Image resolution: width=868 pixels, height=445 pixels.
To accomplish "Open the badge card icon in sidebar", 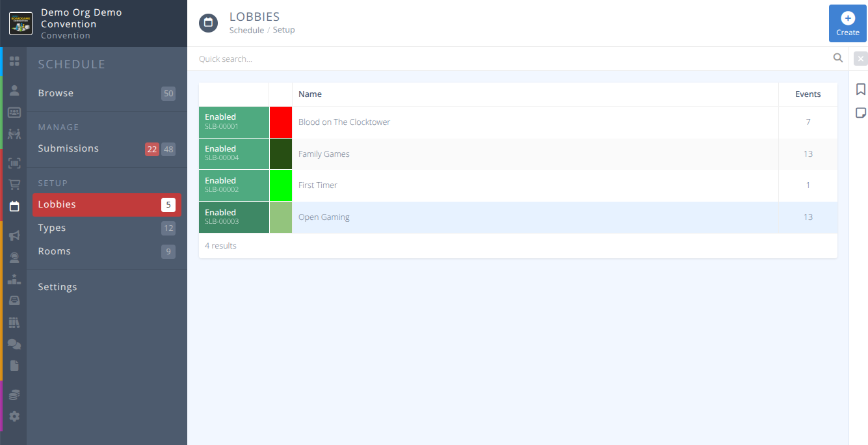I will point(14,112).
